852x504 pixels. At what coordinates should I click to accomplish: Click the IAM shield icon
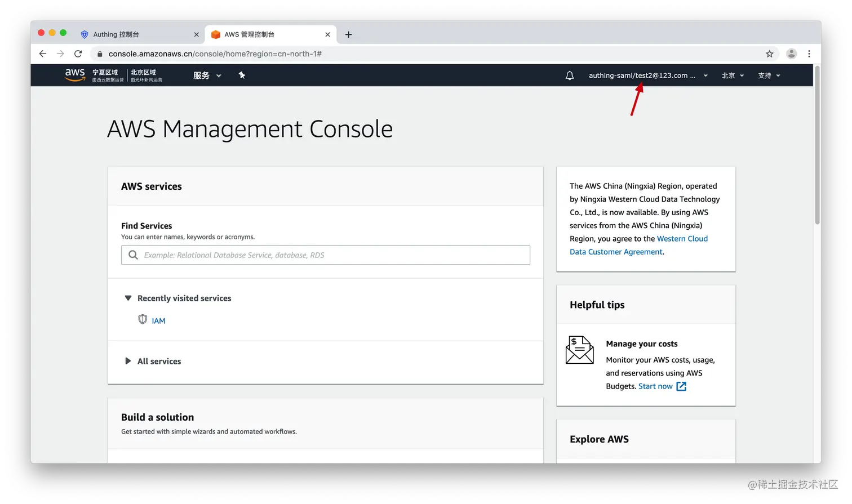(x=143, y=320)
